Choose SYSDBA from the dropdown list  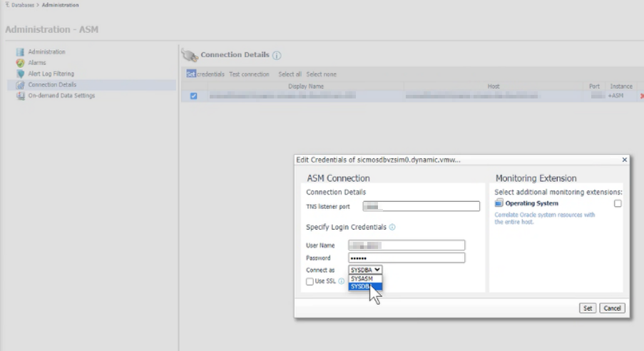[365, 287]
